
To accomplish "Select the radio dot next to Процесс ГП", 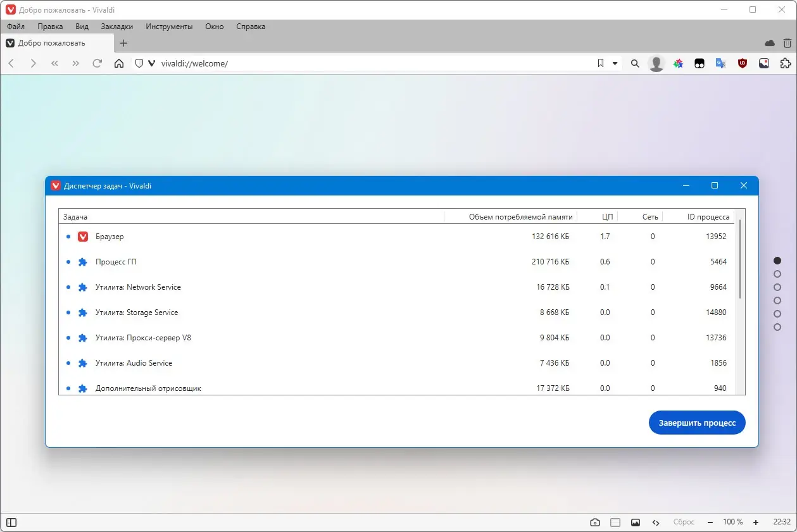I will click(68, 261).
